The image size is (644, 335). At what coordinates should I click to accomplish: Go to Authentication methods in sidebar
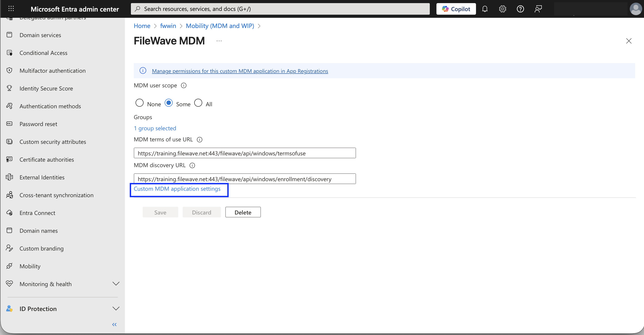coord(50,106)
